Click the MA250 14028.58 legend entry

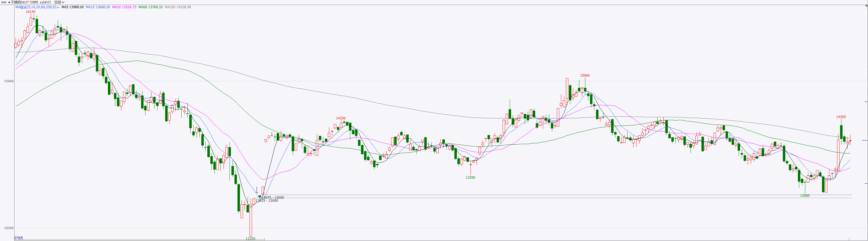(x=177, y=7)
